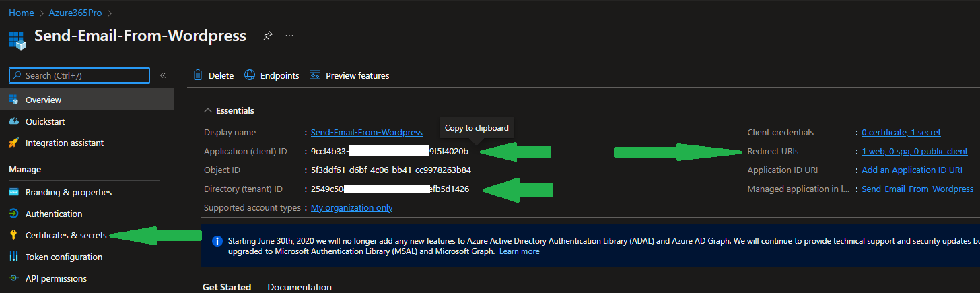Click the Supported account types label
The width and height of the screenshot is (980, 293).
[x=252, y=208]
